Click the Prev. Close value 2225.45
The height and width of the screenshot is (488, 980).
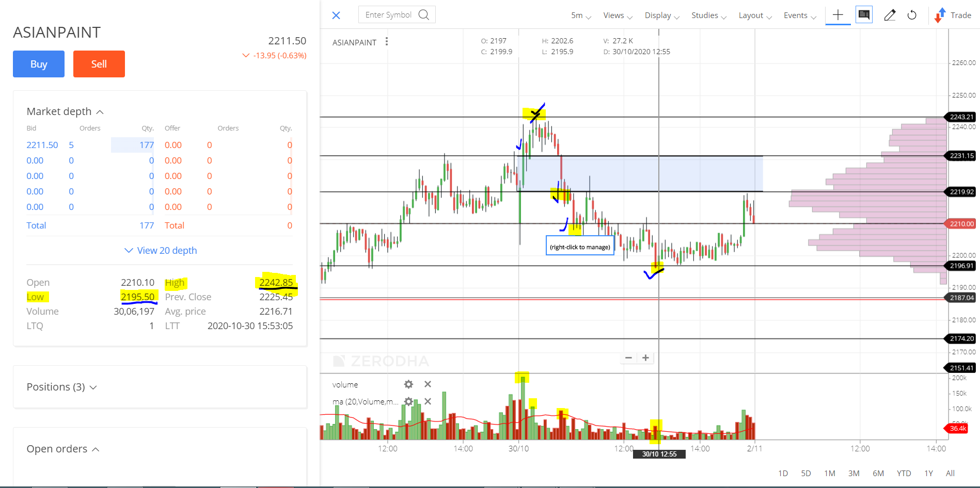click(276, 297)
